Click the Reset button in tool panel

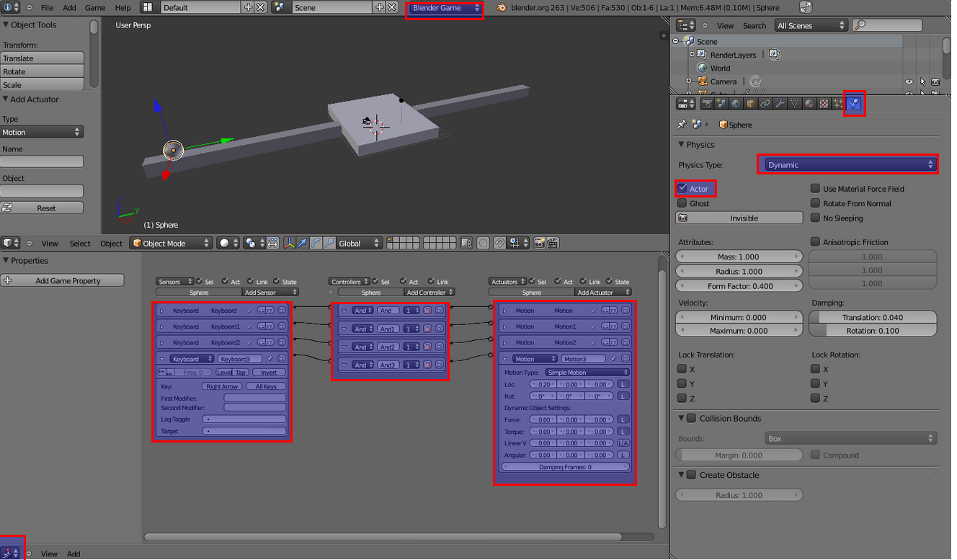[42, 208]
